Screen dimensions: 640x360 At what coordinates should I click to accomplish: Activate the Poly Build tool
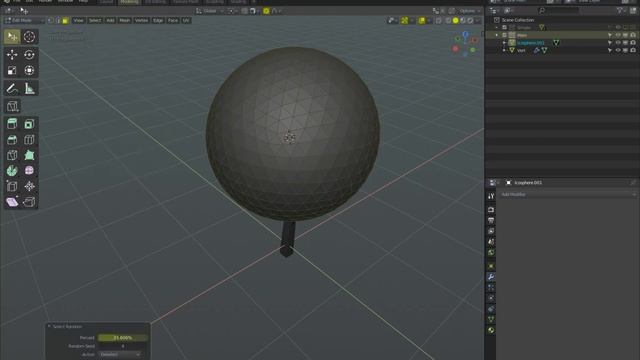29,155
